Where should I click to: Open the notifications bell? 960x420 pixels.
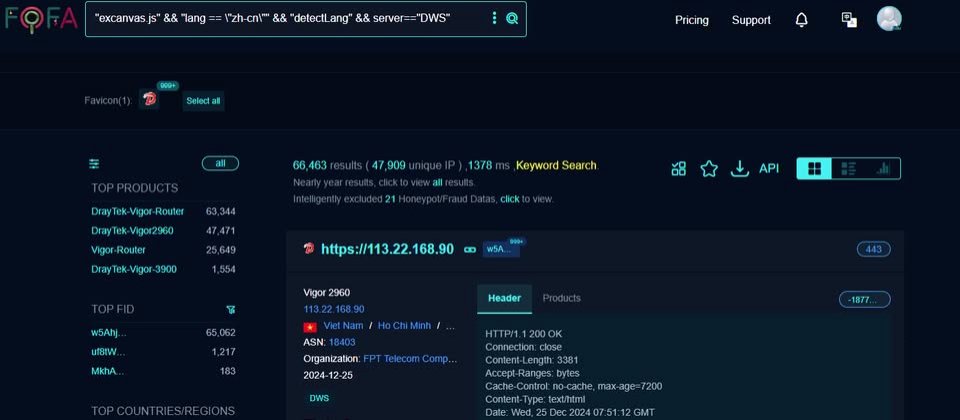point(801,20)
